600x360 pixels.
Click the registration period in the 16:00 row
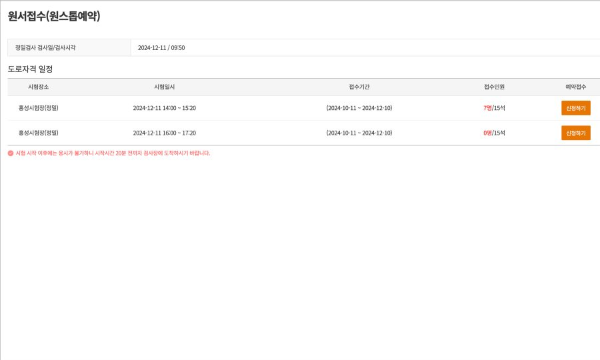click(x=359, y=133)
